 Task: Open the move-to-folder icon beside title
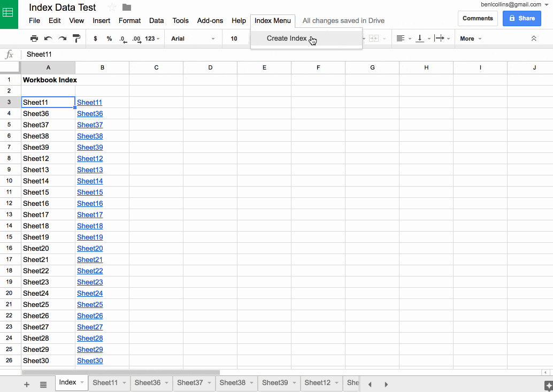click(127, 7)
